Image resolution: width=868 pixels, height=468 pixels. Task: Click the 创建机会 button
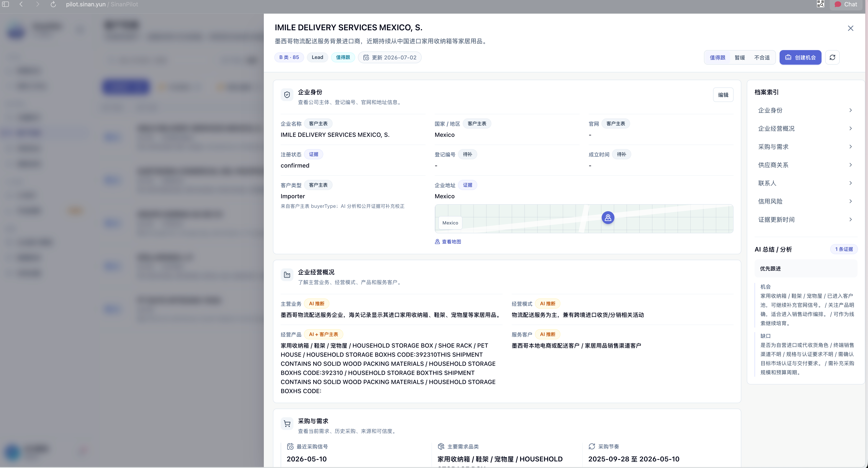(x=800, y=57)
